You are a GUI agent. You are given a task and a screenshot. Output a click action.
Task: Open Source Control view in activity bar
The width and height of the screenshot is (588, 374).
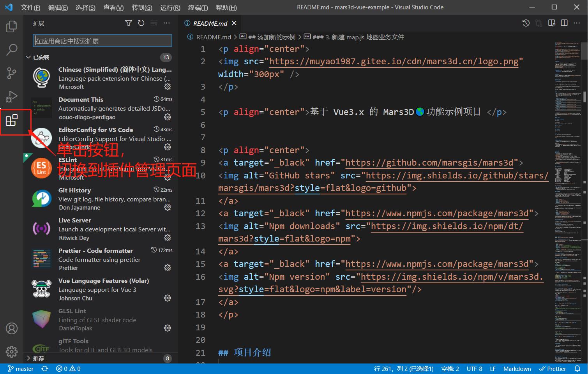[x=12, y=73]
